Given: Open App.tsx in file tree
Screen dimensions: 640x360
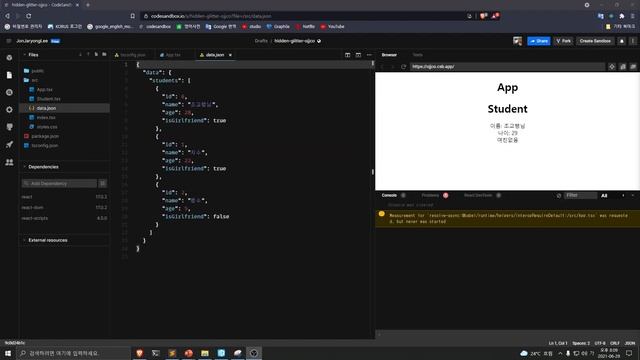Looking at the screenshot, I should pyautogui.click(x=44, y=89).
